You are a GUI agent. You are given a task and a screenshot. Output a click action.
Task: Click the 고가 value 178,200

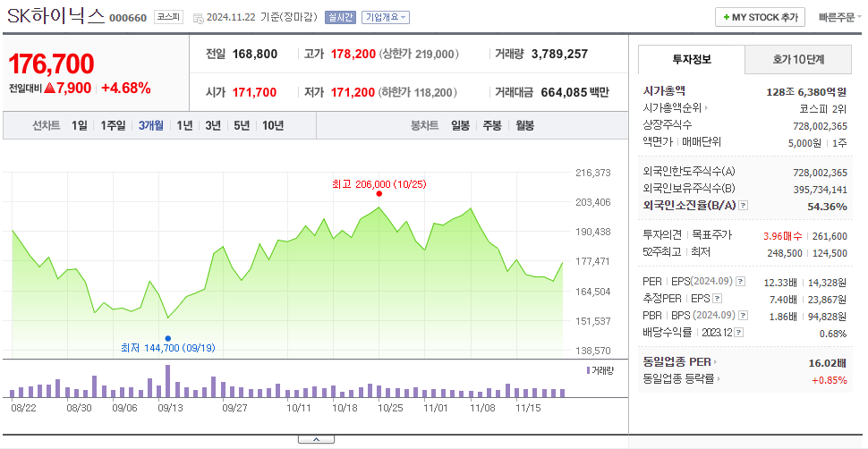(353, 55)
